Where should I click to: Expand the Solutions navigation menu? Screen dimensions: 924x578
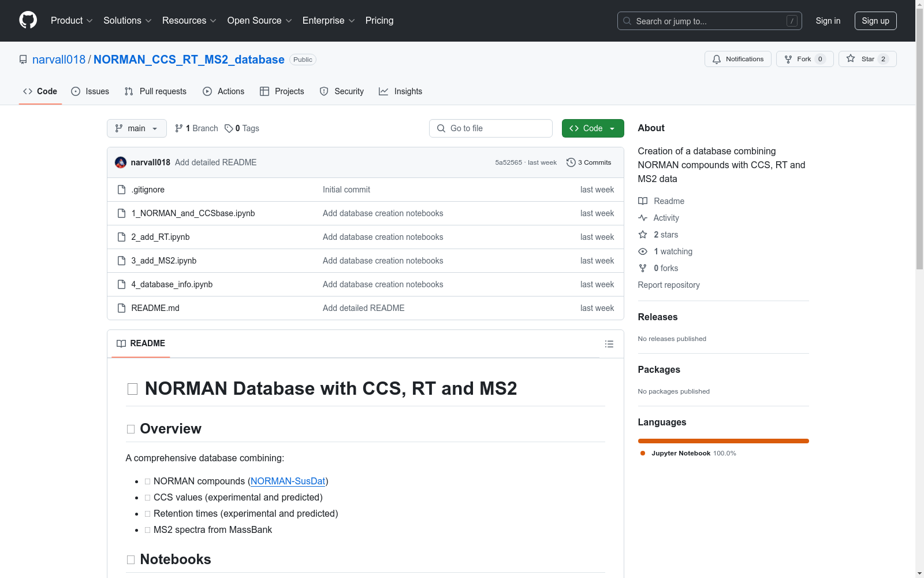(x=127, y=20)
